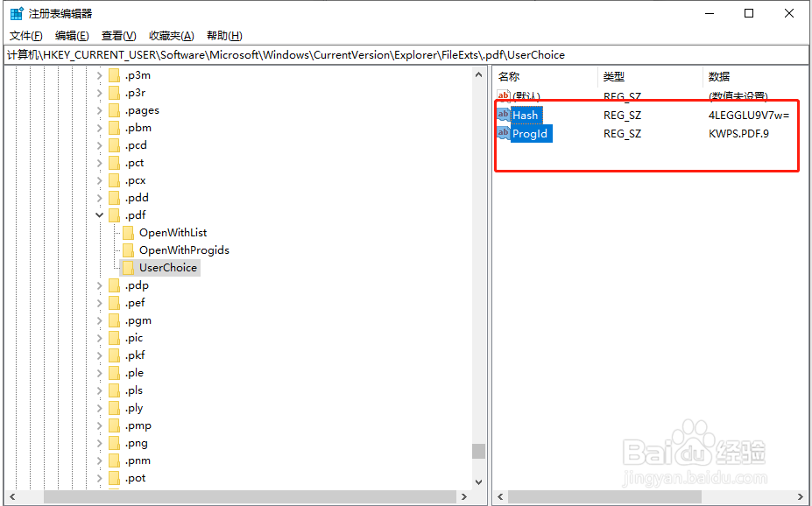Expand the .p3r key
The width and height of the screenshot is (812, 506).
100,93
